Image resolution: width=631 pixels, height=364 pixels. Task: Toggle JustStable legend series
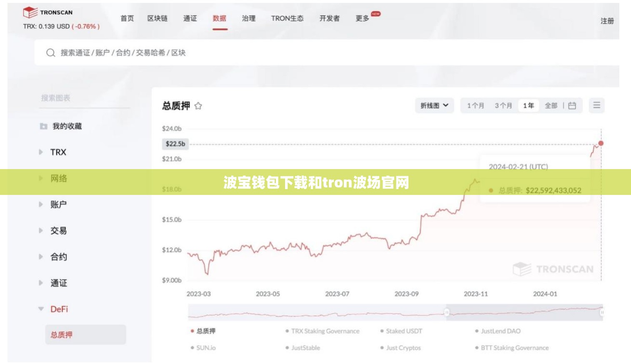click(x=303, y=348)
